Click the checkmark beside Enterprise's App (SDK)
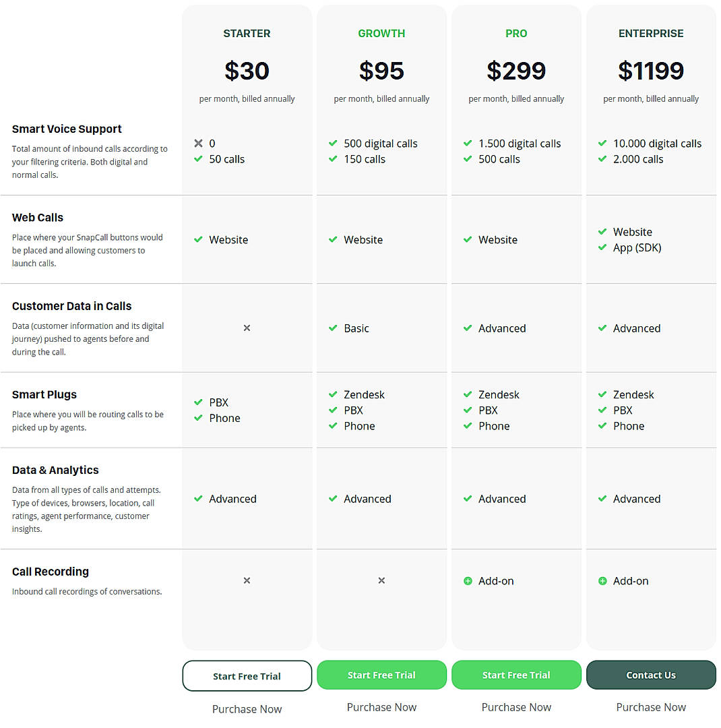This screenshot has height=728, width=721. point(602,247)
